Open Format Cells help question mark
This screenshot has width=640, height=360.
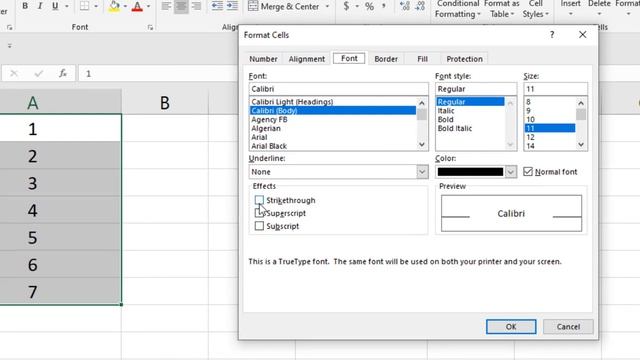(x=552, y=35)
